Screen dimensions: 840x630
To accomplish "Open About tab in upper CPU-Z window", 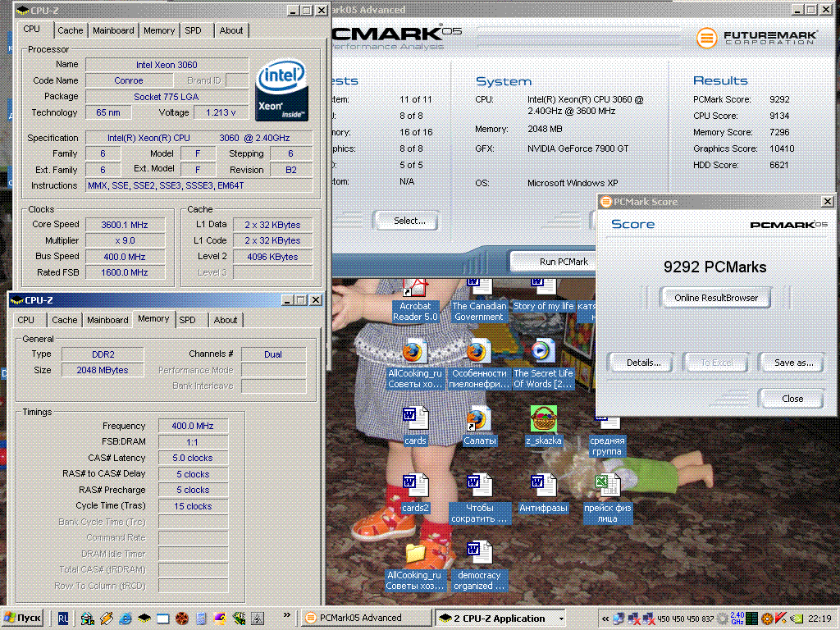I will (x=231, y=30).
